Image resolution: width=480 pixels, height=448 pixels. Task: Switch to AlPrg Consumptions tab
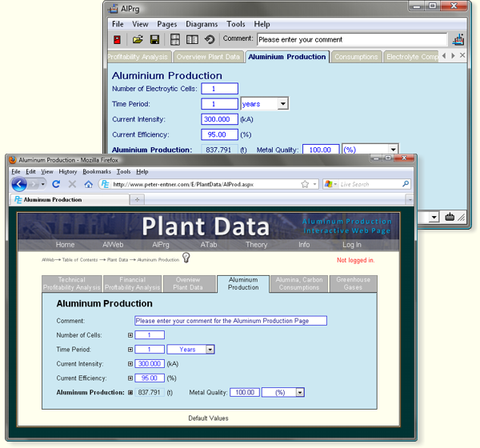[x=356, y=57]
